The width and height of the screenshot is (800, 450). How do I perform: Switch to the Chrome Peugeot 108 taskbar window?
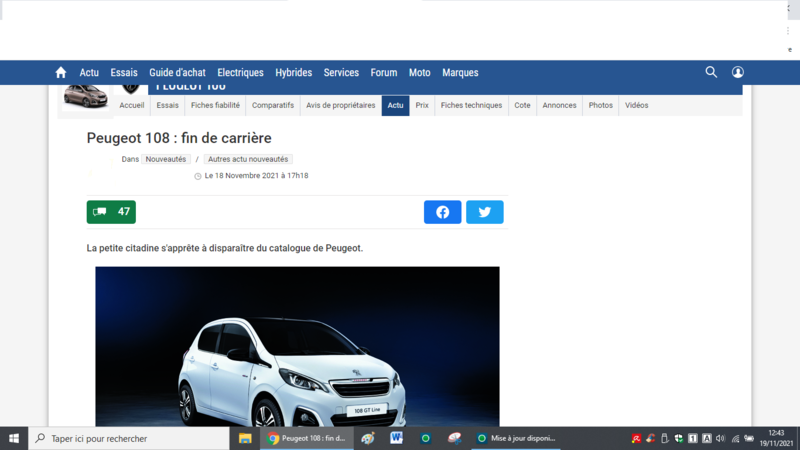coord(307,438)
